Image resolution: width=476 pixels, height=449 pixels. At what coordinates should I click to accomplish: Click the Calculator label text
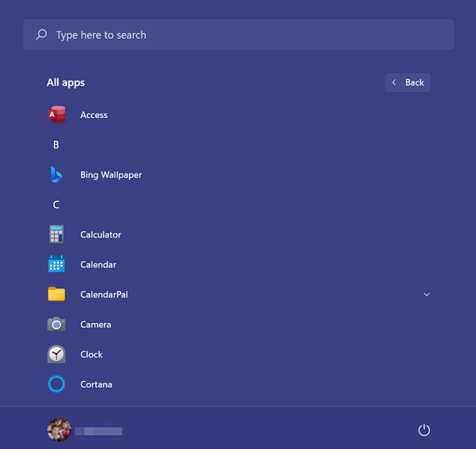pyautogui.click(x=101, y=234)
